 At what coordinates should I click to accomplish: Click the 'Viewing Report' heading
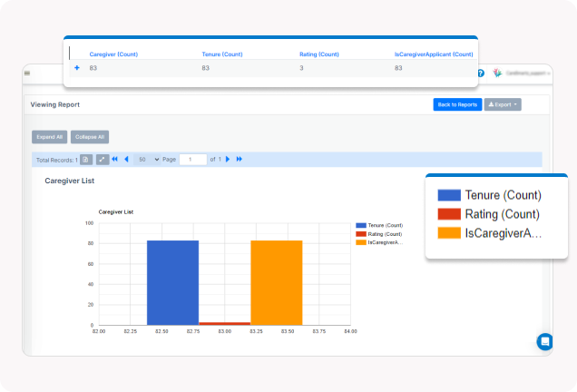(54, 104)
